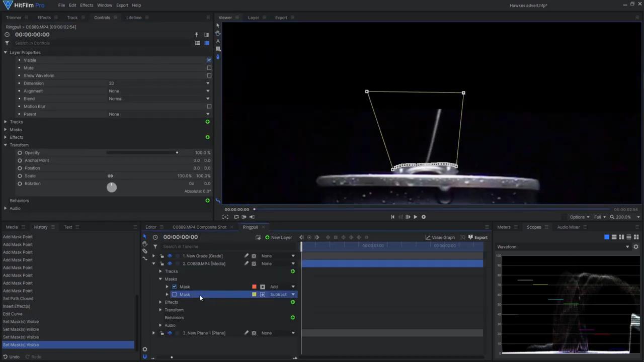Switch to the Trimmer tab
Image resolution: width=644 pixels, height=362 pixels.
(x=14, y=18)
